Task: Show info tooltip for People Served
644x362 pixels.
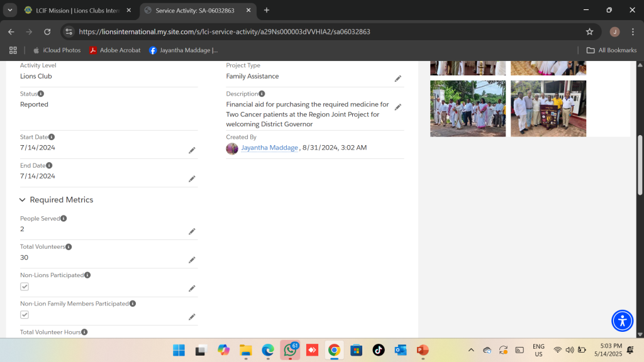Action: pos(64,218)
